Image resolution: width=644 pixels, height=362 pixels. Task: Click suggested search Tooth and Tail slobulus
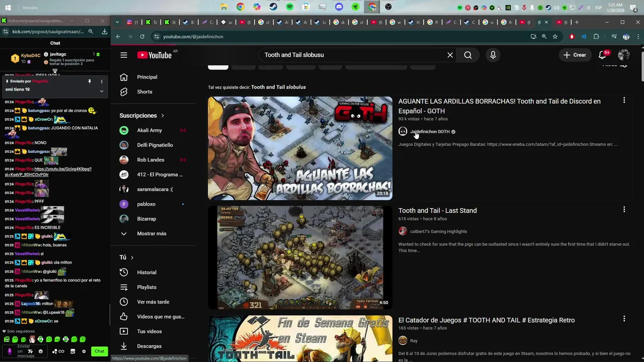tap(278, 87)
